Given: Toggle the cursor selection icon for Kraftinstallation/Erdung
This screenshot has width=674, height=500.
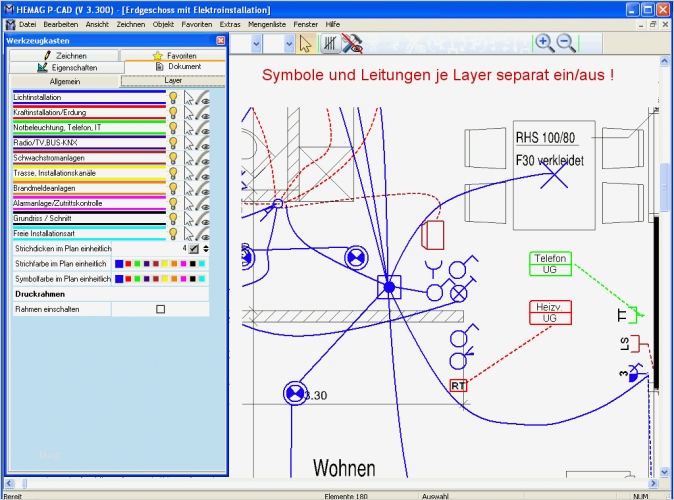Looking at the screenshot, I should [x=189, y=113].
